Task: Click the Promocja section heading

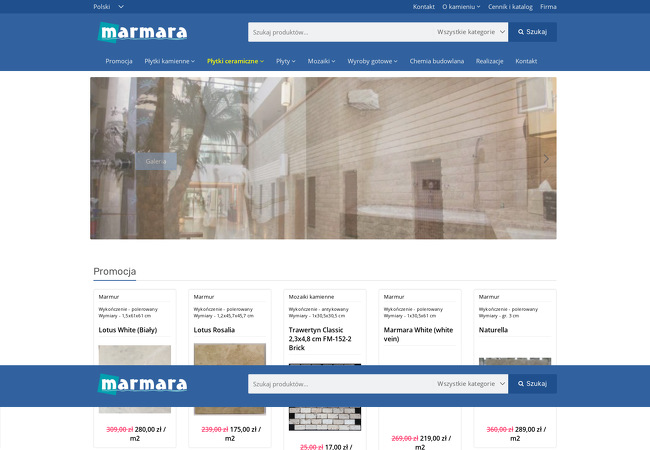Action: [x=114, y=271]
